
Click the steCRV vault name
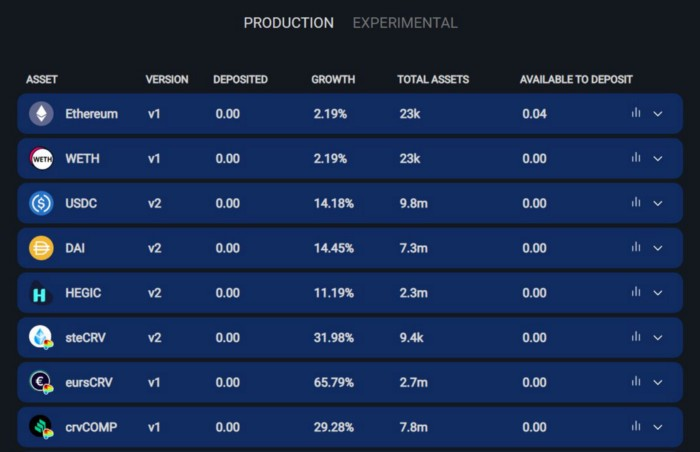pos(85,338)
